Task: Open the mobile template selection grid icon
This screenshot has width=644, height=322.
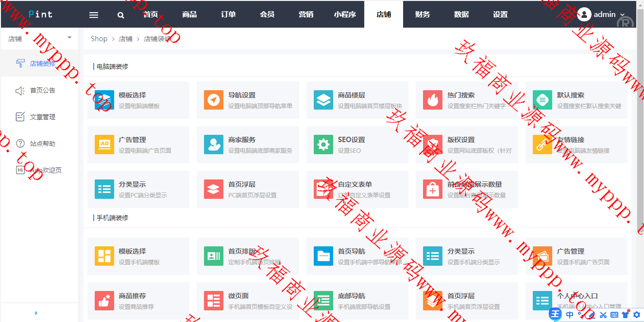Action: (x=104, y=256)
